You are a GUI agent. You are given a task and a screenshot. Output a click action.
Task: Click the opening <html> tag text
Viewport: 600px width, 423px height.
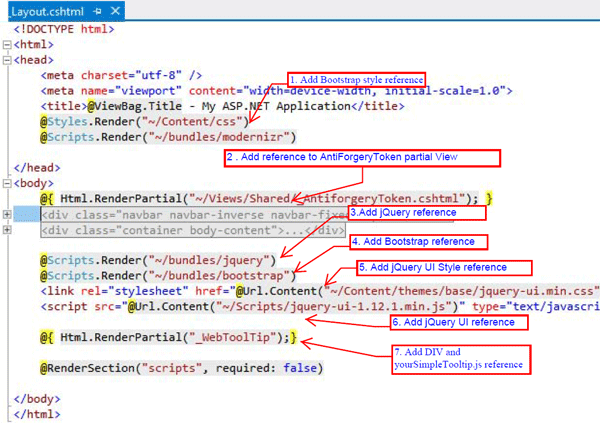(x=34, y=45)
